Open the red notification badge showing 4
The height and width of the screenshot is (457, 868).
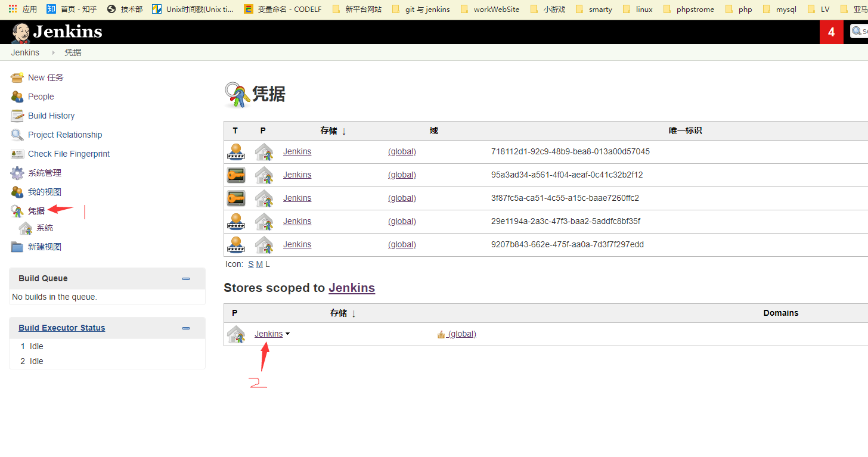point(832,32)
